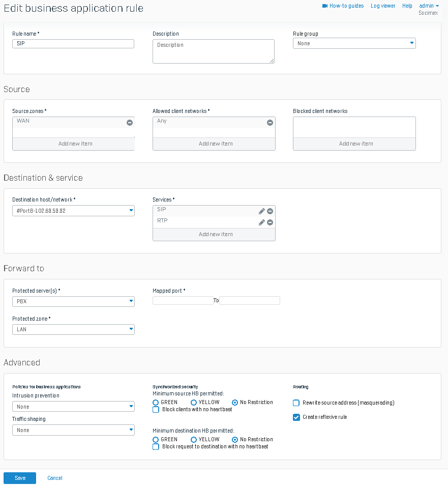Check Block clients with no heartbeat
This screenshot has height=485, width=448.
coord(156,410)
